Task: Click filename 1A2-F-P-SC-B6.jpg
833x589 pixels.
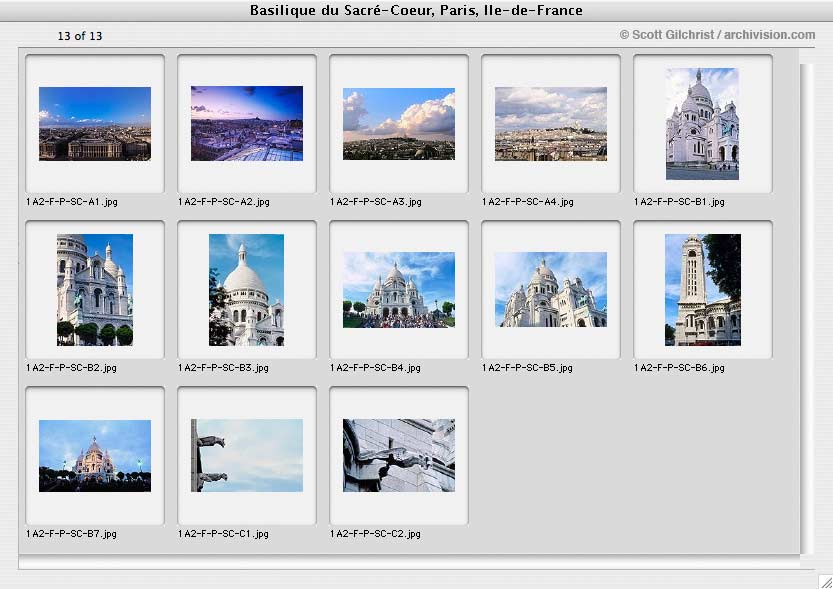Action: coord(679,368)
